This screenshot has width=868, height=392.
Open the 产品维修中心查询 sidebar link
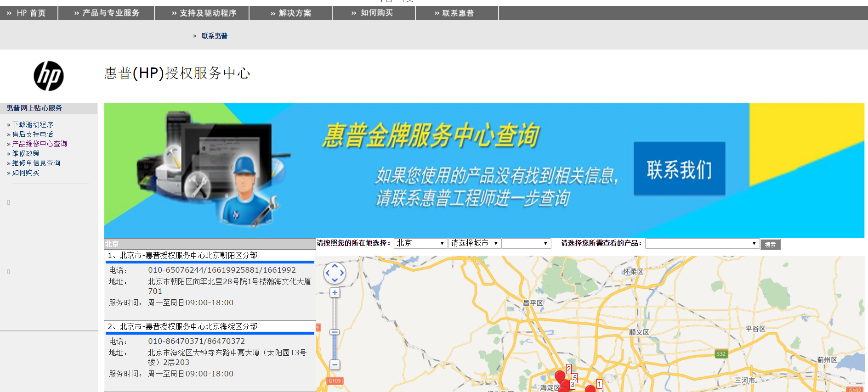pyautogui.click(x=40, y=144)
